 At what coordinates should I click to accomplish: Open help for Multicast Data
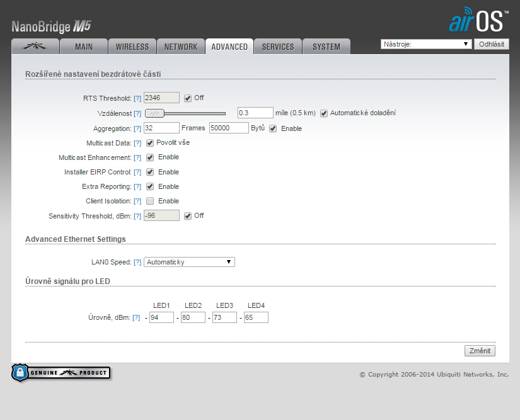pyautogui.click(x=137, y=143)
